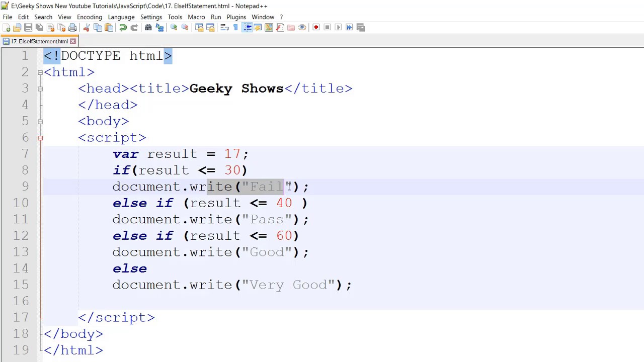Click the "Very Good" string on line 15
The width and height of the screenshot is (644, 362).
tap(288, 285)
